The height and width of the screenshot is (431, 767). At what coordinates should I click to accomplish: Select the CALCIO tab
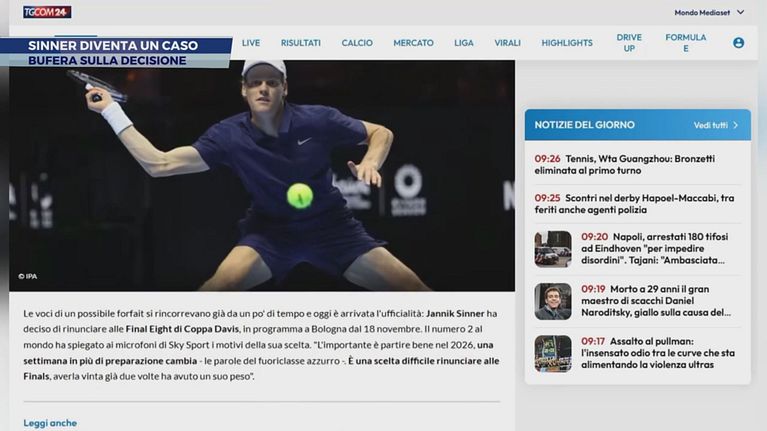coord(357,43)
